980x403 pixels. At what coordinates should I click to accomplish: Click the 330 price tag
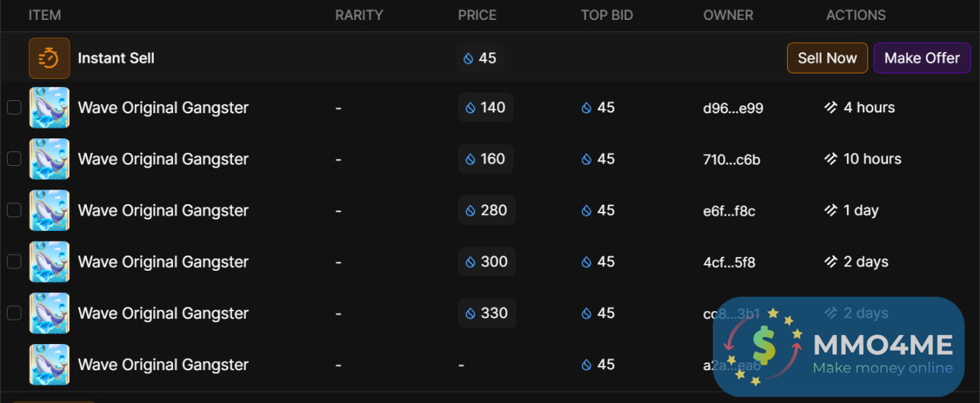pyautogui.click(x=486, y=313)
